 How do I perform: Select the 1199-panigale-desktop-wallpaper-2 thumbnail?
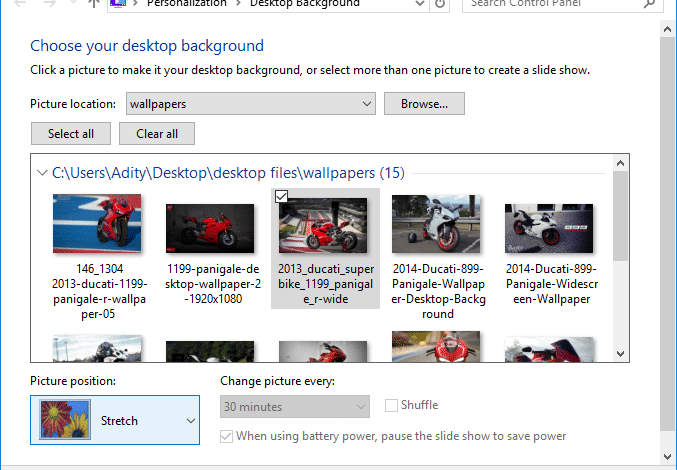210,228
